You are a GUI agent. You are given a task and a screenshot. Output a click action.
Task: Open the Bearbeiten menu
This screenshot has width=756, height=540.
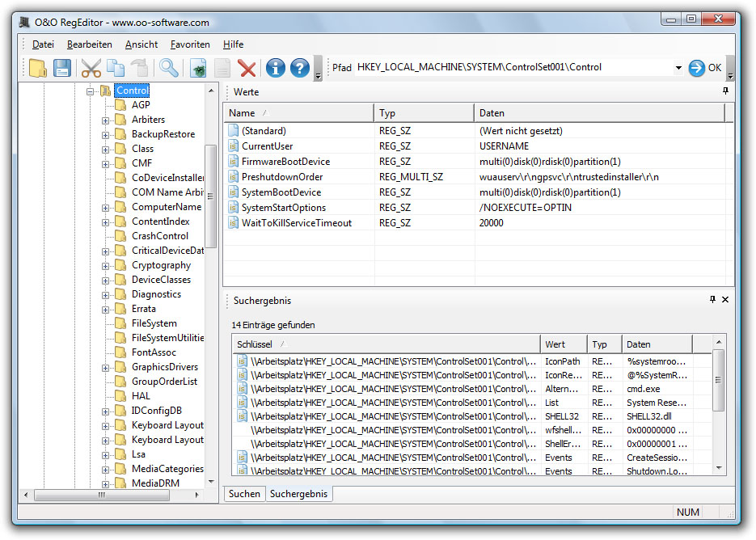click(x=89, y=44)
